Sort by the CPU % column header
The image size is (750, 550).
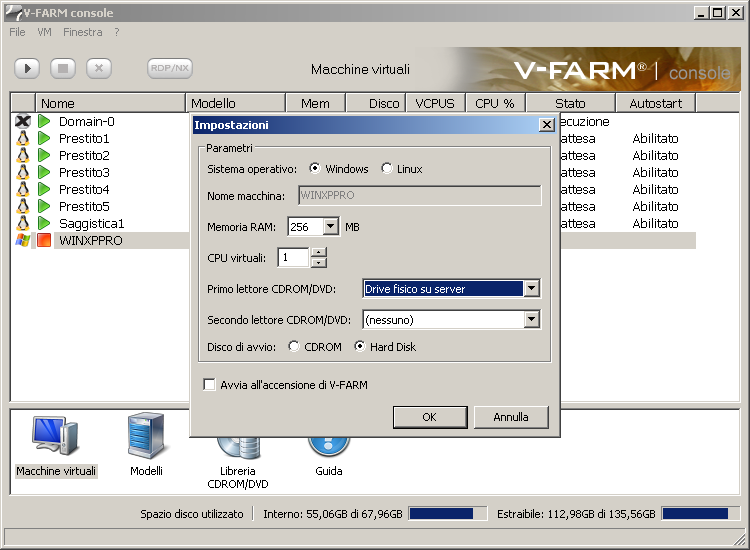click(x=495, y=103)
